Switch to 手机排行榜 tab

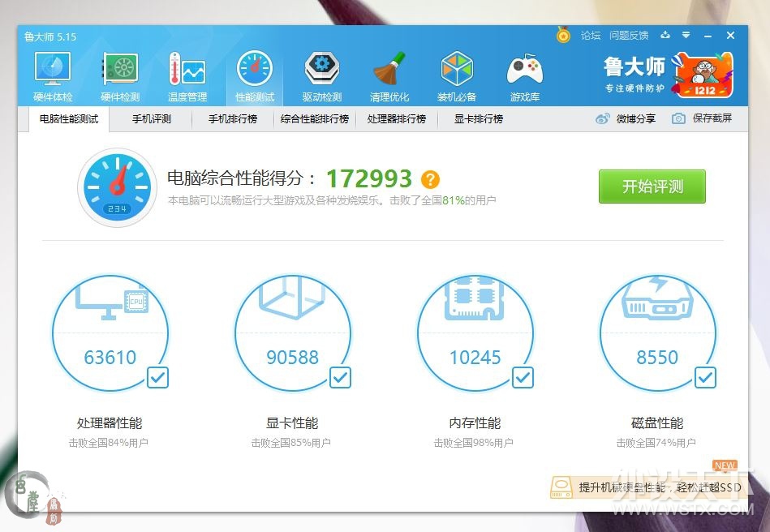click(233, 118)
